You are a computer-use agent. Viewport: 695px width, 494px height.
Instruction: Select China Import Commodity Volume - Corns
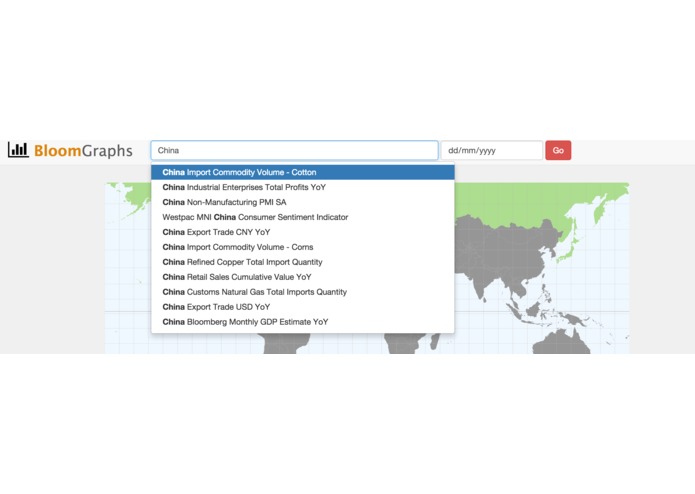303,247
